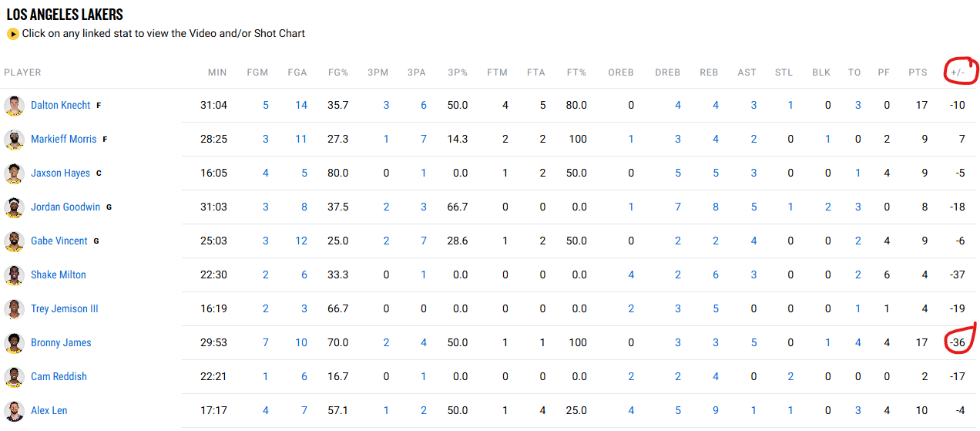Sort by the FGM column header
Screen dimensions: 980x431
tap(257, 72)
